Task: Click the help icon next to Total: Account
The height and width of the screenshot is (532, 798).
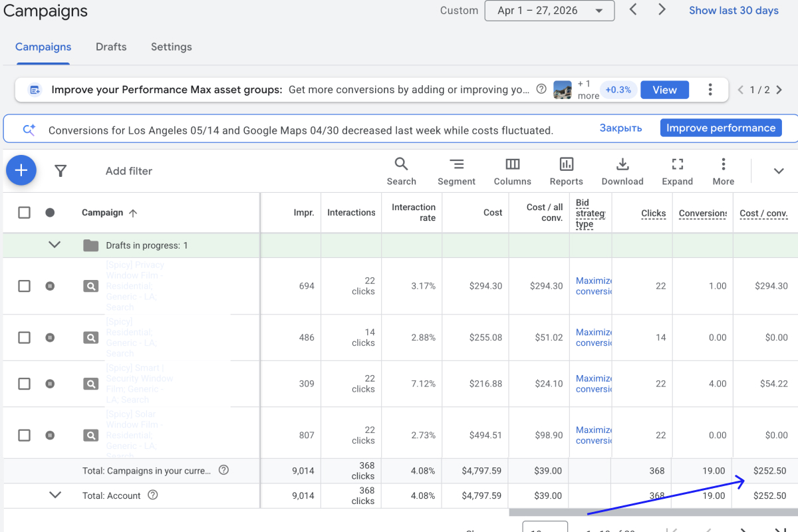Action: point(153,495)
